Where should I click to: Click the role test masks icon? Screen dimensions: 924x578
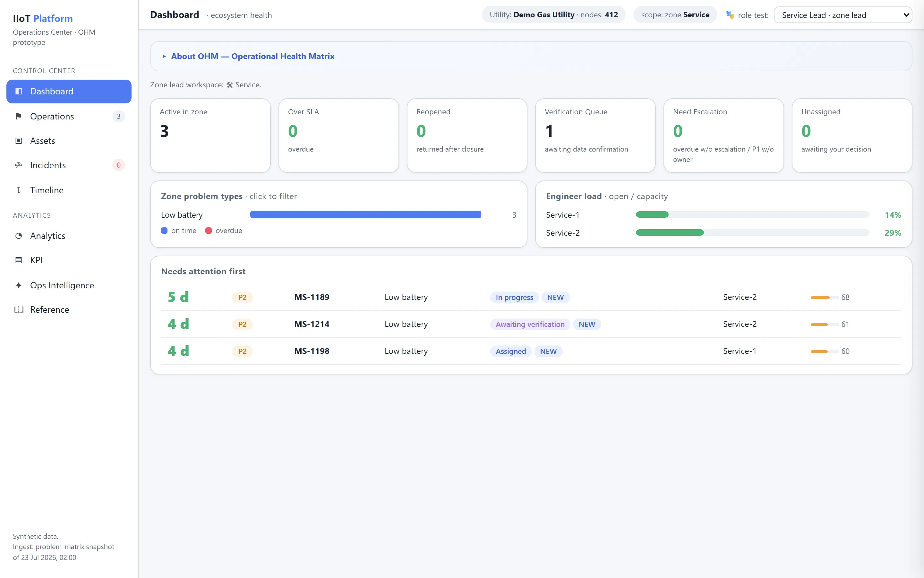[730, 15]
